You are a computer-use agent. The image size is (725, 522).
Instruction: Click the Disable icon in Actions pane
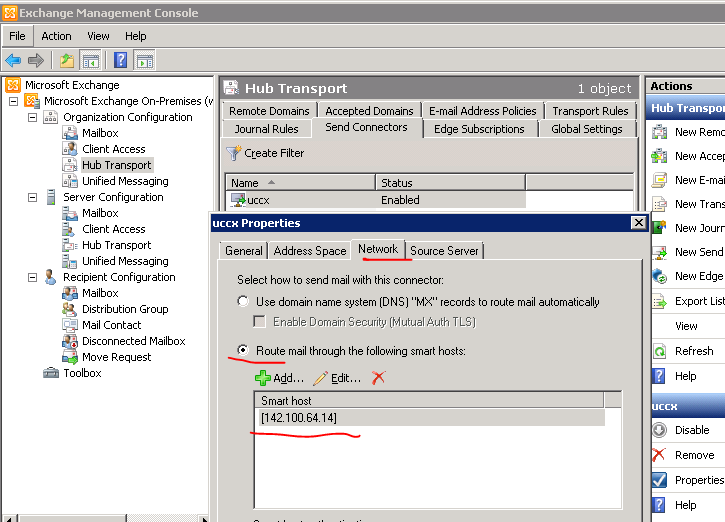[x=659, y=430]
